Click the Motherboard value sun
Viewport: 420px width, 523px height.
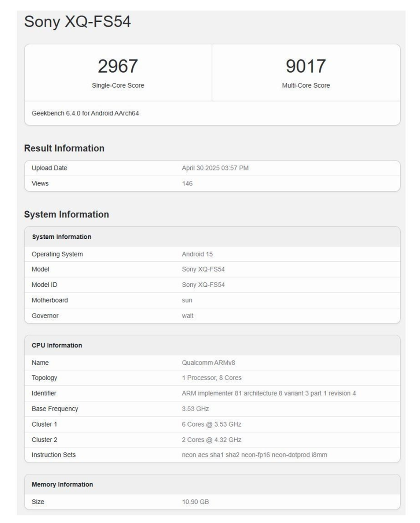pos(187,300)
